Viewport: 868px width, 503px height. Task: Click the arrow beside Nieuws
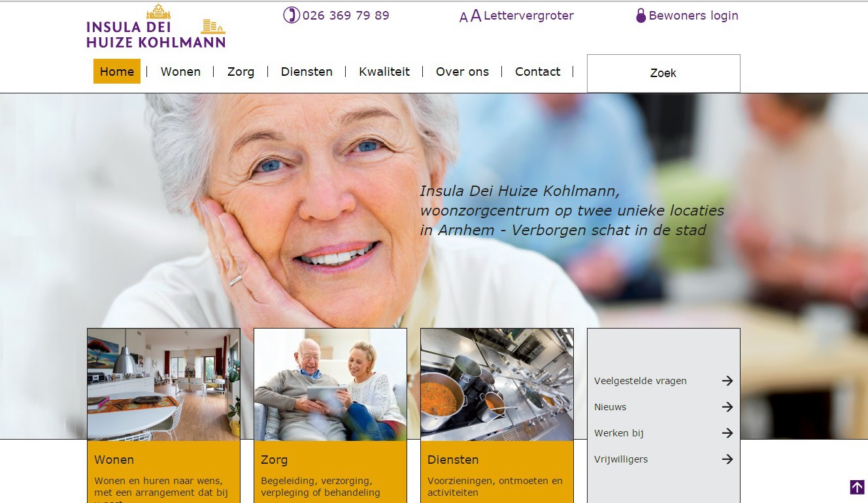727,407
